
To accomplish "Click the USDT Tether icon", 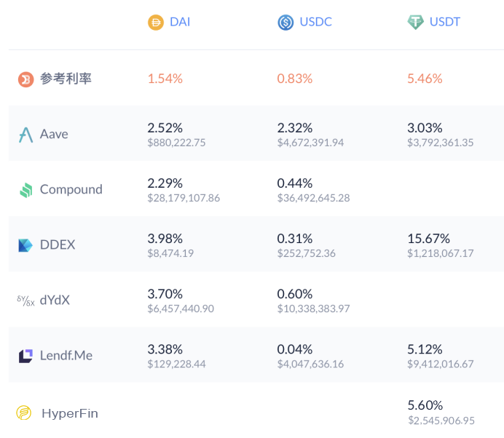I will tap(415, 23).
